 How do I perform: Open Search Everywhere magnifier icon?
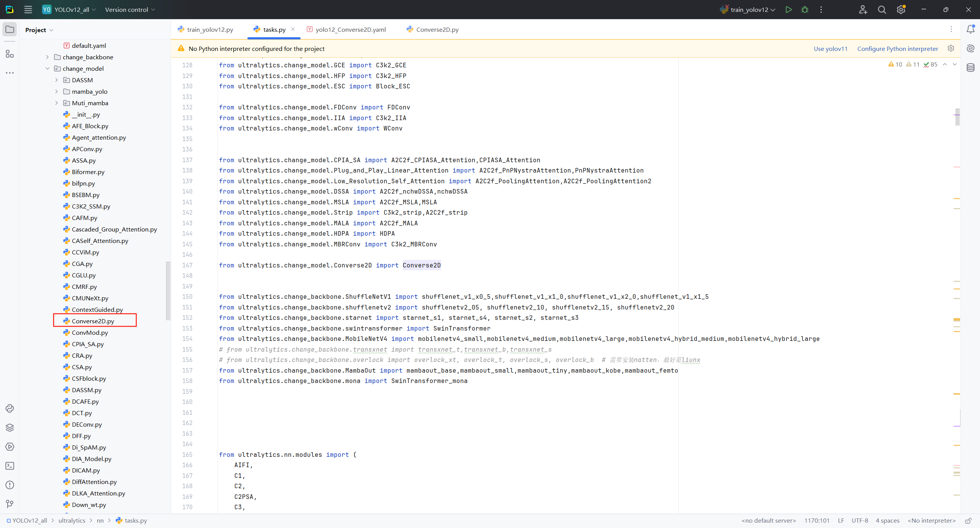882,10
